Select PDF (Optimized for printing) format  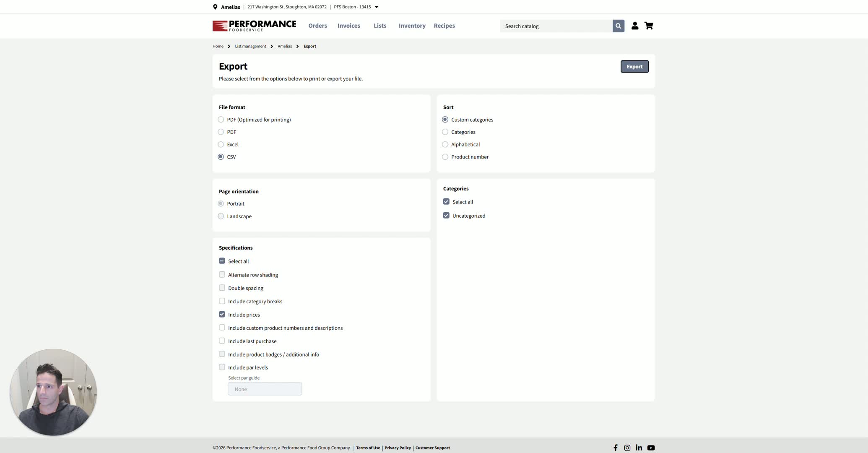tap(221, 120)
